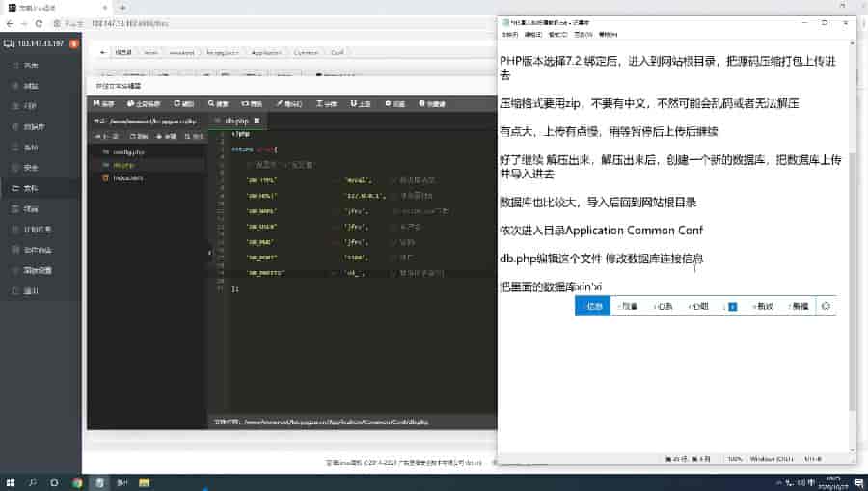Open the Notepad 格式 (Format) menu
This screenshot has height=491, width=868.
coord(557,34)
